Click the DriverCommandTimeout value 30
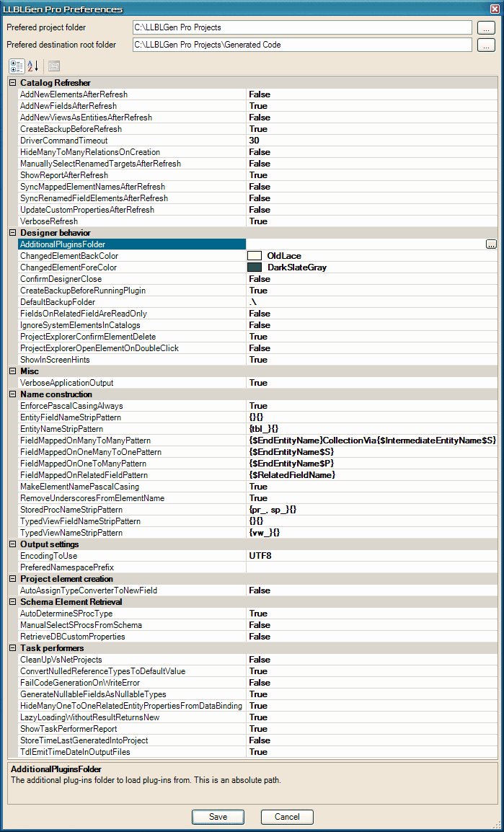This screenshot has height=832, width=504. 254,141
